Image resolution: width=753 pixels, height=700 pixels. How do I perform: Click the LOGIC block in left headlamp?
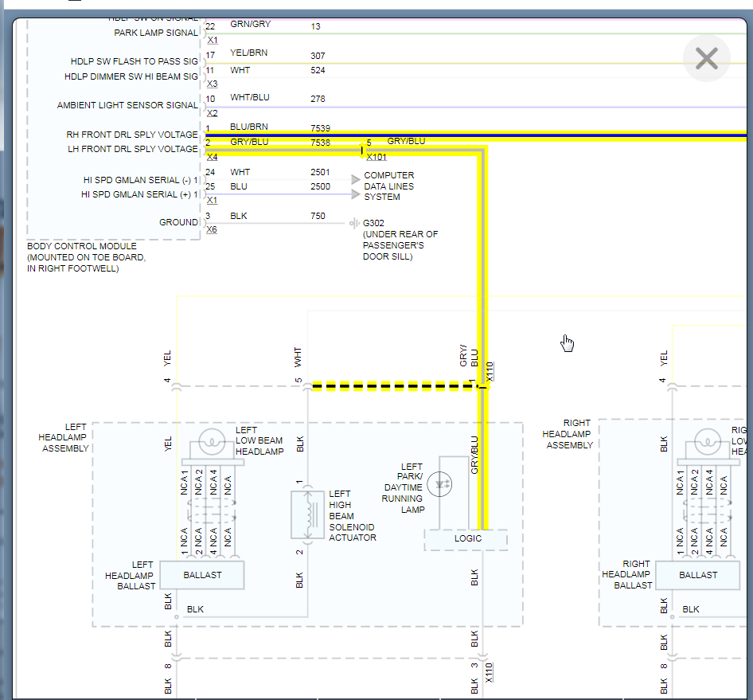(466, 539)
